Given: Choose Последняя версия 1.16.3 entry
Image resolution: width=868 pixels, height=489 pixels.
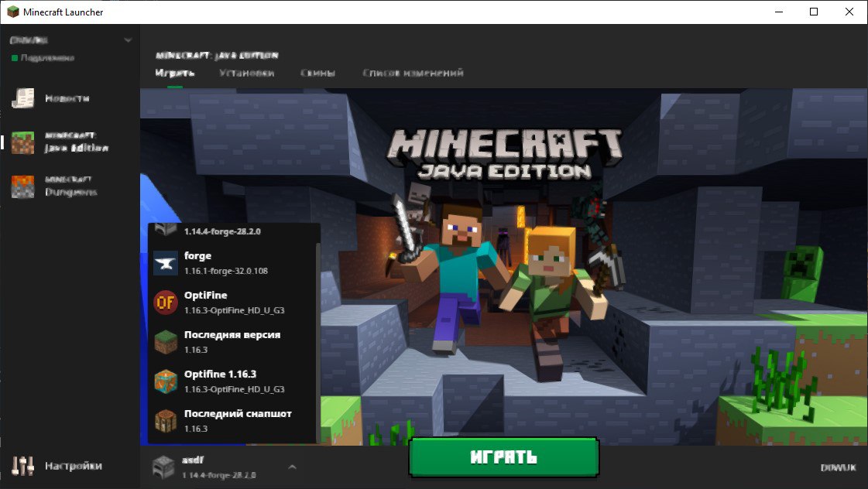Looking at the screenshot, I should 232,342.
